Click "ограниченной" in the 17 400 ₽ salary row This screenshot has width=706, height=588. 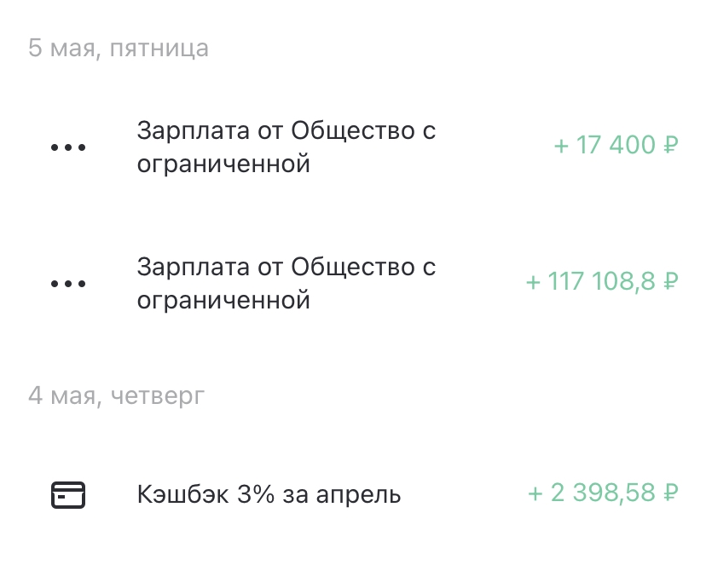click(223, 164)
